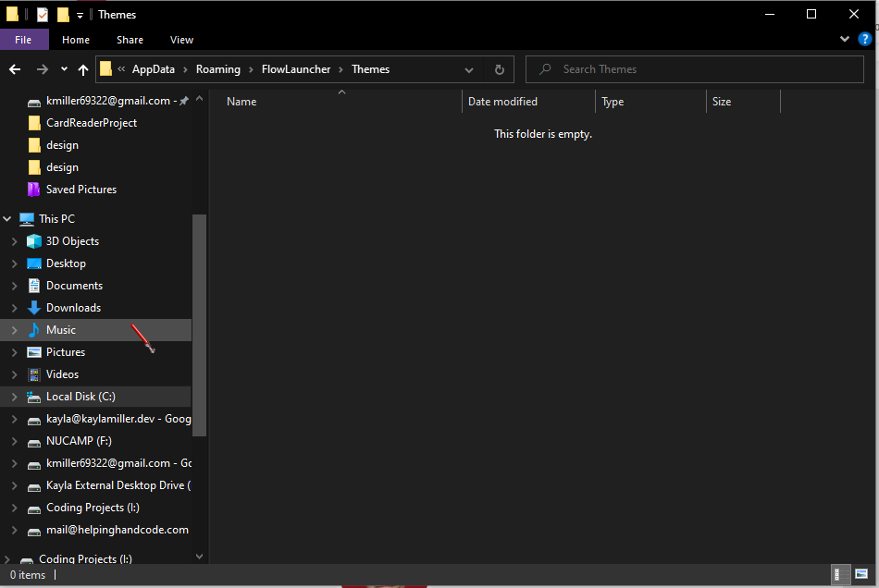Select Local Disk (C:) in the sidebar
This screenshot has width=879, height=588.
tap(80, 396)
